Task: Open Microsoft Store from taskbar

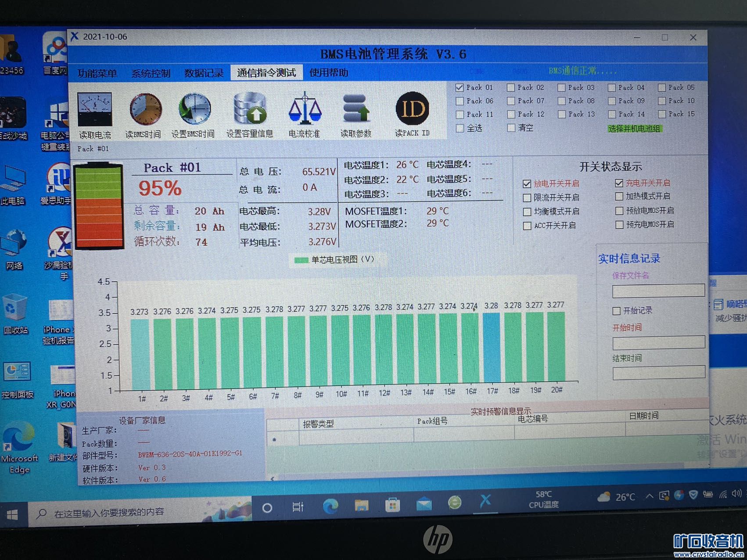Action: point(392,505)
